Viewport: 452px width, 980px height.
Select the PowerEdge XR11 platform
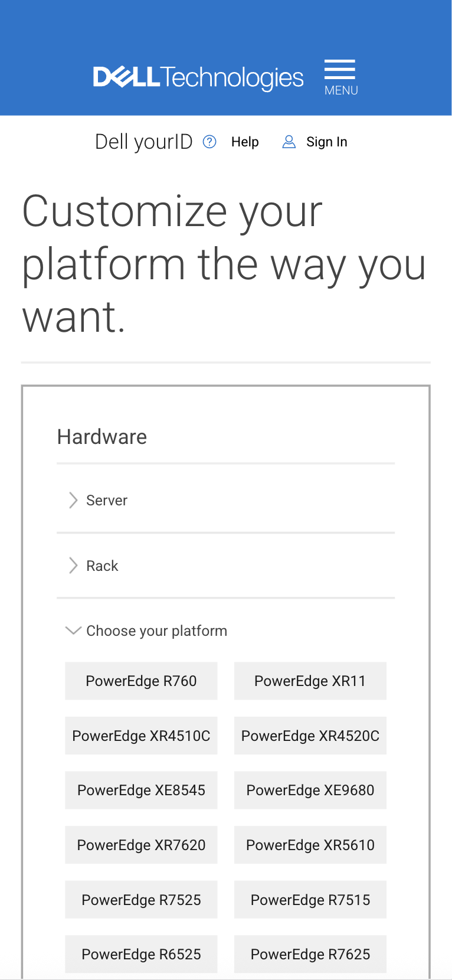point(310,681)
